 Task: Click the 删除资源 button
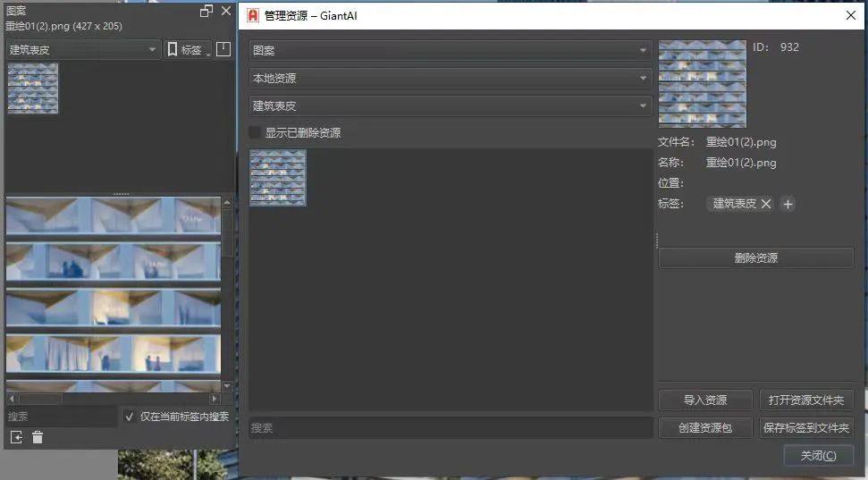point(756,258)
